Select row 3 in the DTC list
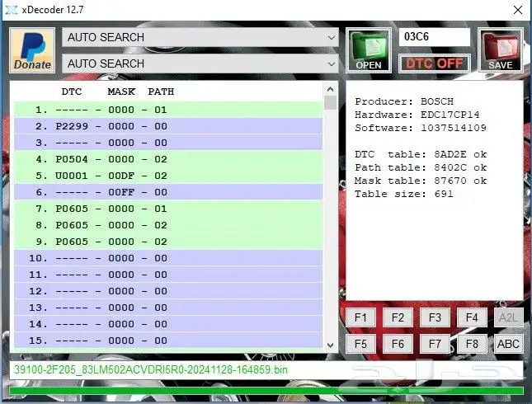This screenshot has width=532, height=404. [x=168, y=143]
